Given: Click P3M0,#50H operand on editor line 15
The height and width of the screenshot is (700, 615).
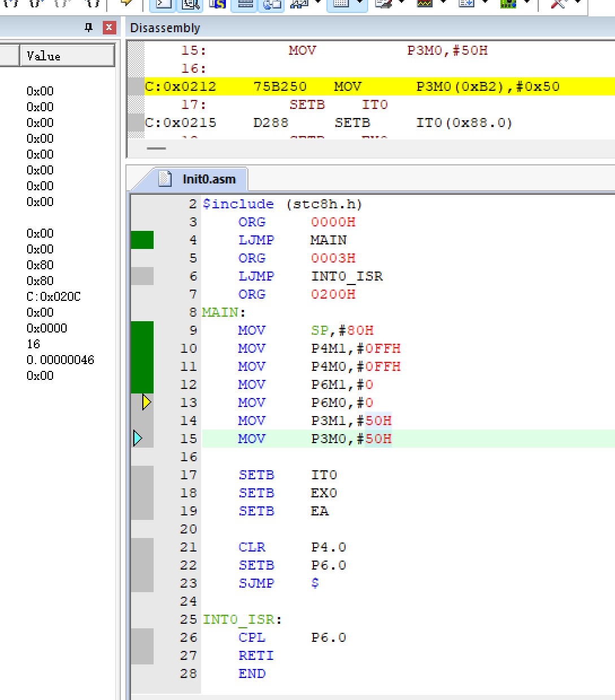Looking at the screenshot, I should (x=351, y=439).
